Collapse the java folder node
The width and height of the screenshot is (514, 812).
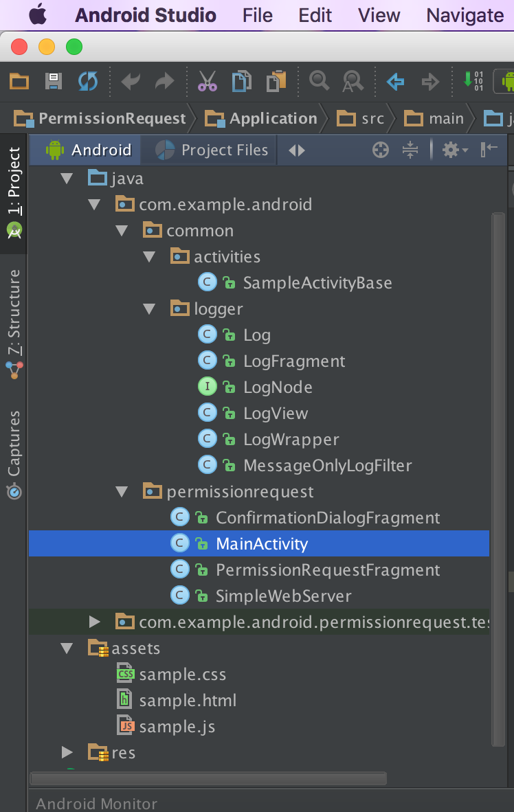(x=67, y=179)
